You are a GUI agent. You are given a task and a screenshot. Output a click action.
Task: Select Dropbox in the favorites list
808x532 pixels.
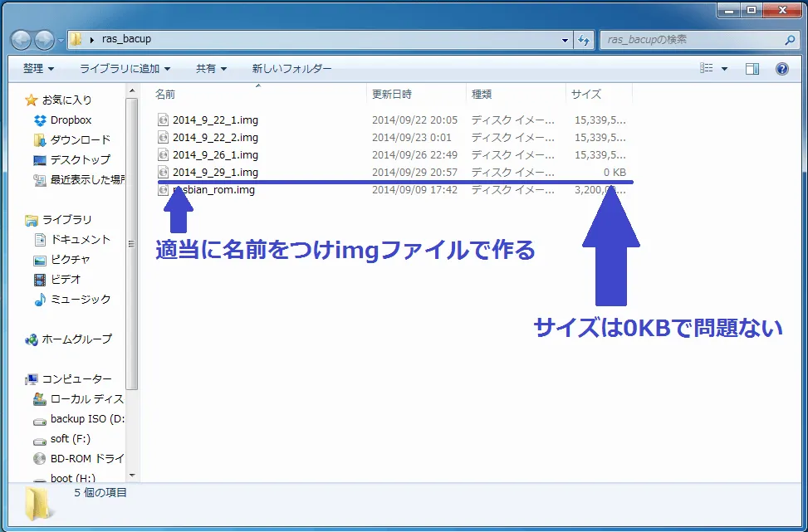click(71, 120)
